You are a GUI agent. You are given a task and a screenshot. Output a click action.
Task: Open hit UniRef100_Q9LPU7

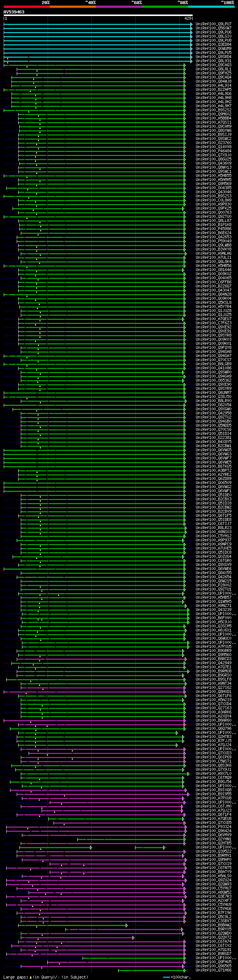[x=213, y=24]
